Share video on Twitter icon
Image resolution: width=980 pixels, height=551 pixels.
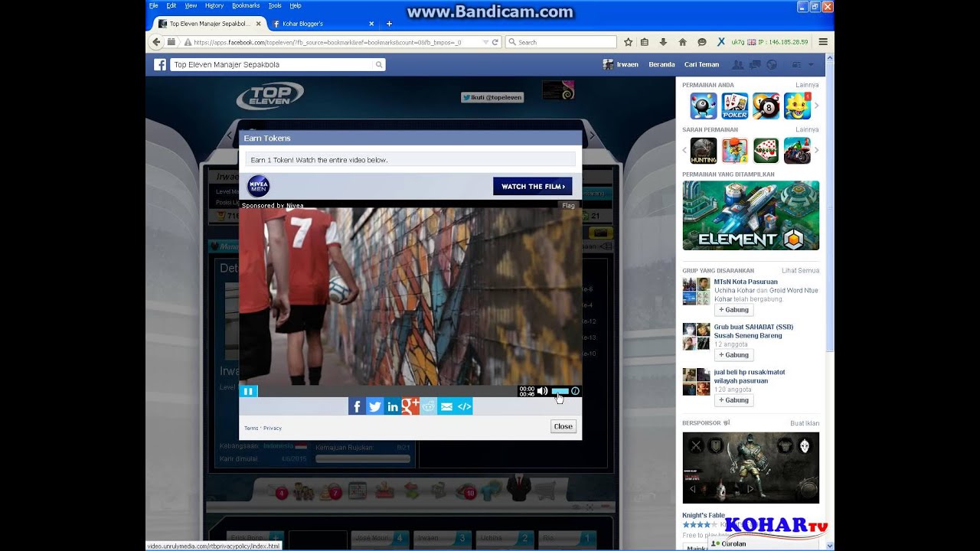coord(374,406)
